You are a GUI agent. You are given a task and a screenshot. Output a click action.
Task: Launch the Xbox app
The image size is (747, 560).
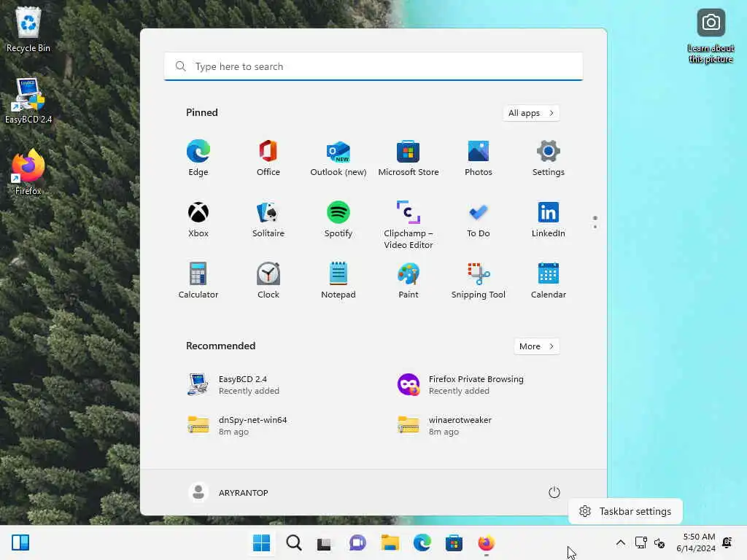(x=198, y=219)
